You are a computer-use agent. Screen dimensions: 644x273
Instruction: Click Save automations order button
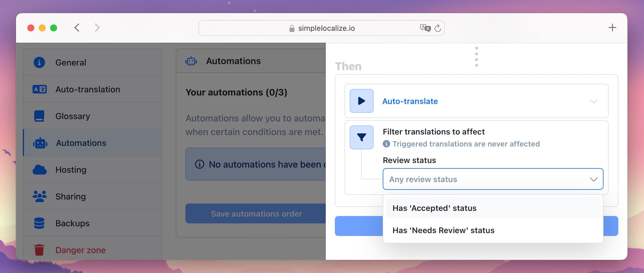point(256,213)
